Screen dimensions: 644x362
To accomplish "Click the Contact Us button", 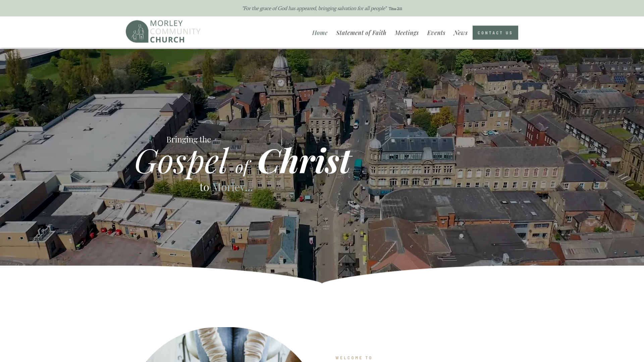I will tap(495, 33).
